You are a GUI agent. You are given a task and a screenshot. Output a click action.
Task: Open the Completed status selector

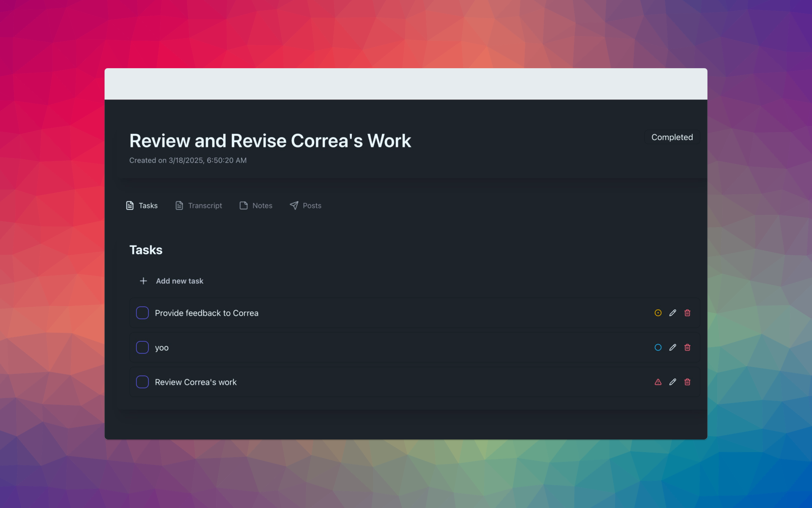(672, 137)
